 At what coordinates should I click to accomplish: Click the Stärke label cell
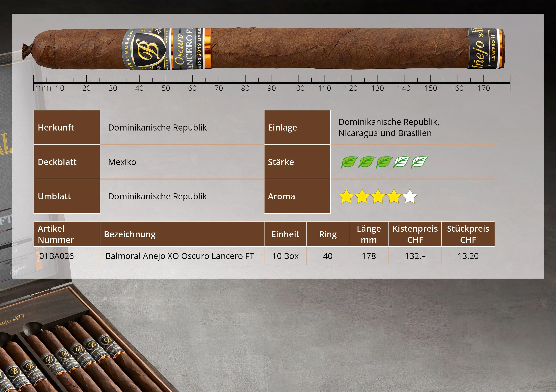[297, 162]
